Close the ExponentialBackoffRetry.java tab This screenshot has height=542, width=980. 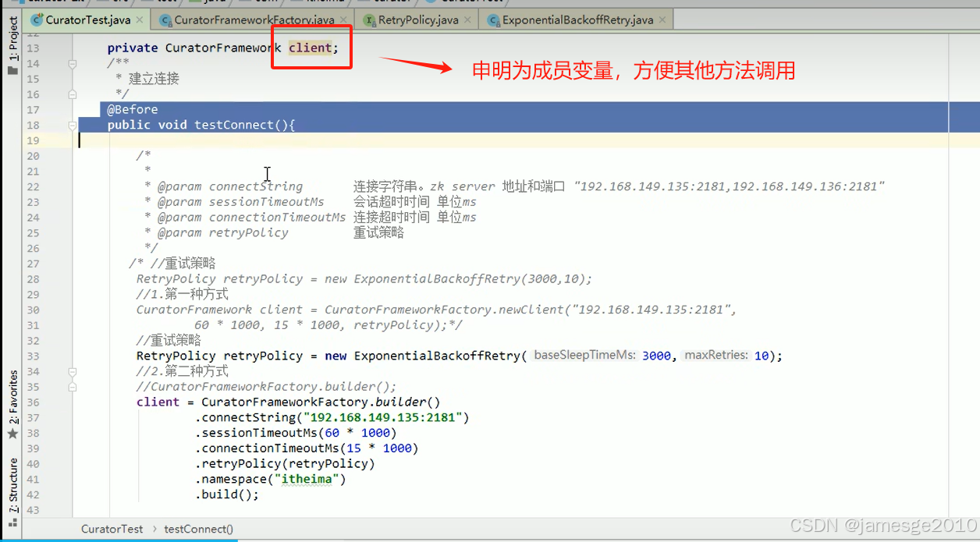[664, 20]
